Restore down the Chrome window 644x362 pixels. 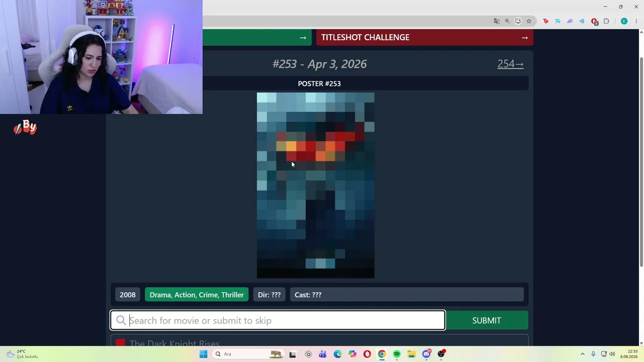pyautogui.click(x=621, y=7)
